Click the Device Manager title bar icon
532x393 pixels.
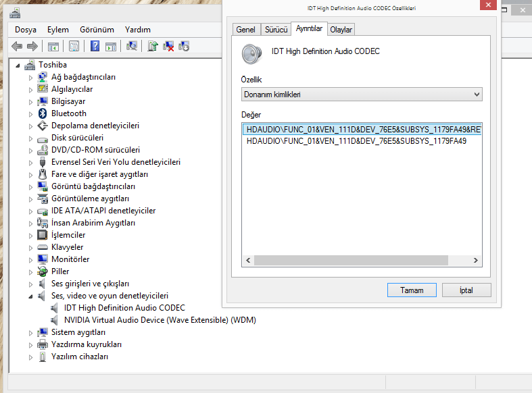(15, 14)
